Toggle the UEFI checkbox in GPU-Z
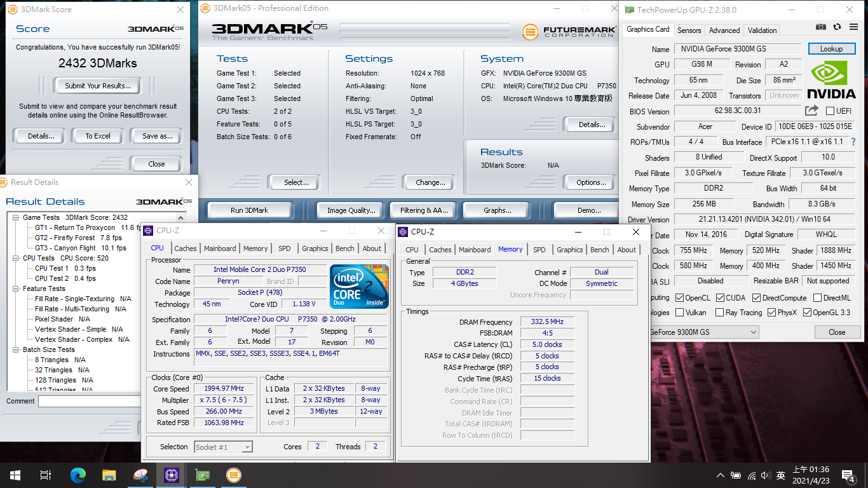This screenshot has height=488, width=868. pyautogui.click(x=830, y=111)
